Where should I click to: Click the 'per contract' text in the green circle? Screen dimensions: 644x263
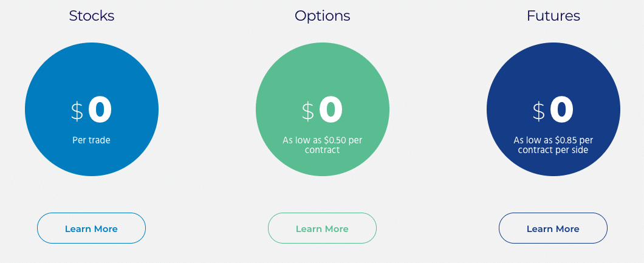point(334,145)
